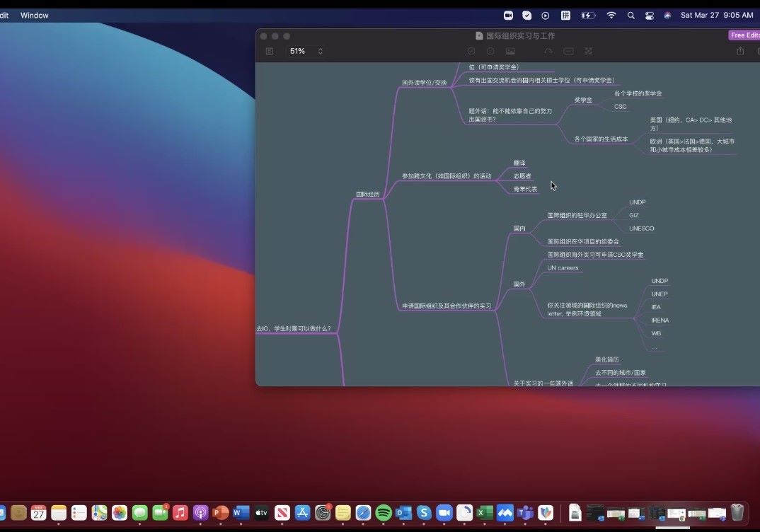Click the share icon in the toolbar
This screenshot has height=532, width=760.
740,51
